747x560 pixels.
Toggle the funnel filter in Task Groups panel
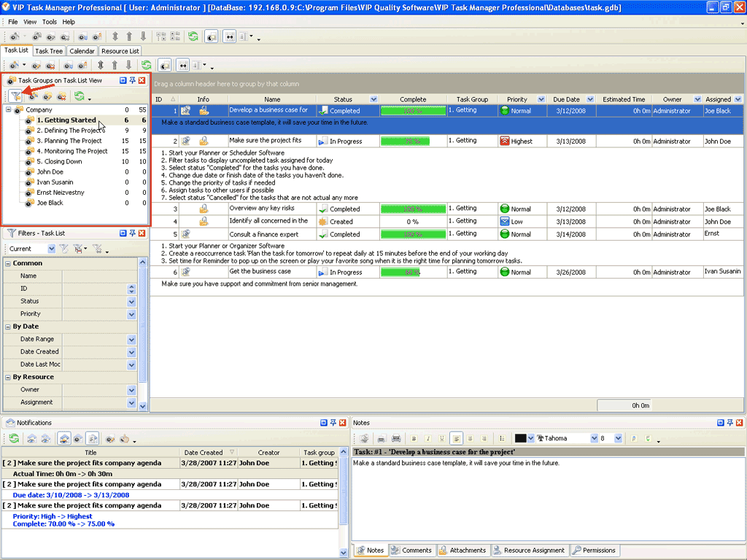point(16,96)
